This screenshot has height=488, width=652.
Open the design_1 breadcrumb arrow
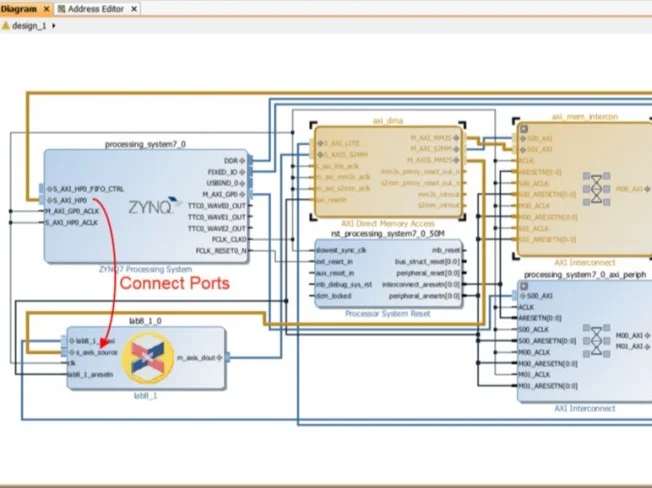tap(53, 26)
